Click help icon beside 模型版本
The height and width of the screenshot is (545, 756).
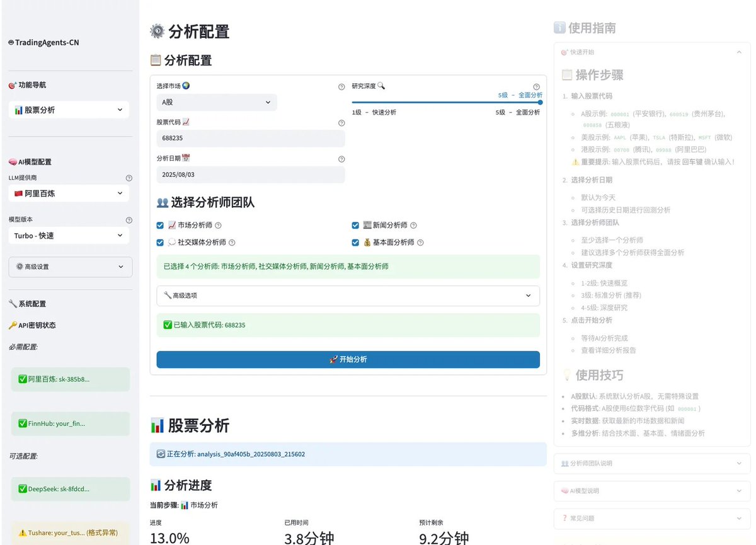click(129, 221)
